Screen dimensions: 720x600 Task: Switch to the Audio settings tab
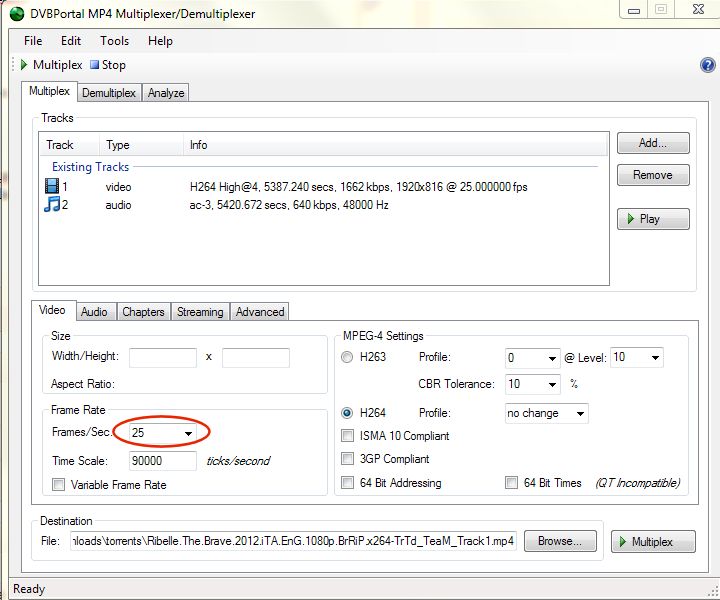[94, 312]
